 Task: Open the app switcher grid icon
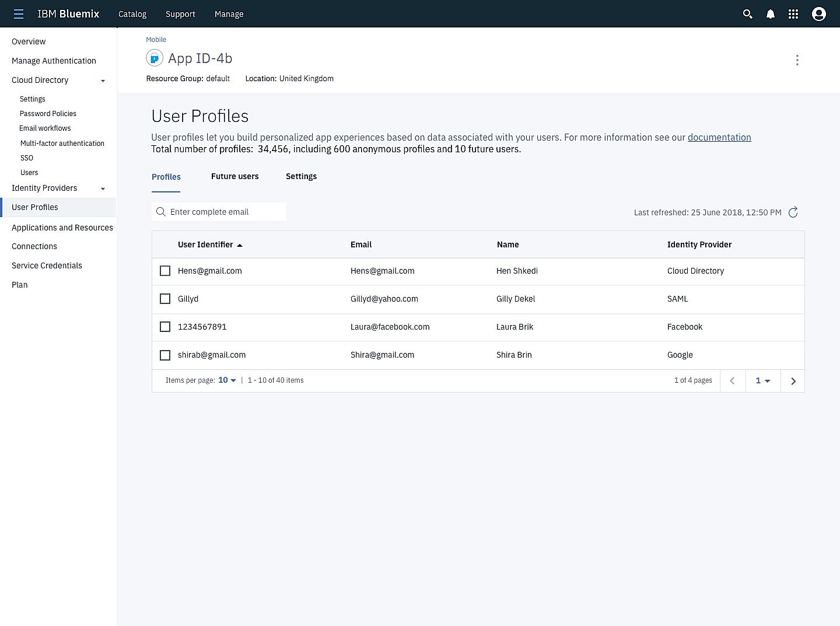coord(793,14)
